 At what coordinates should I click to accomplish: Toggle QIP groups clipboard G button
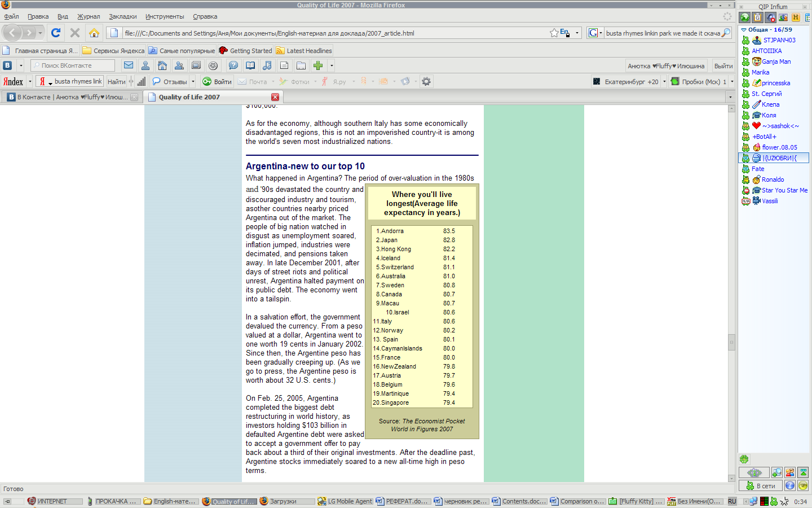point(757,17)
